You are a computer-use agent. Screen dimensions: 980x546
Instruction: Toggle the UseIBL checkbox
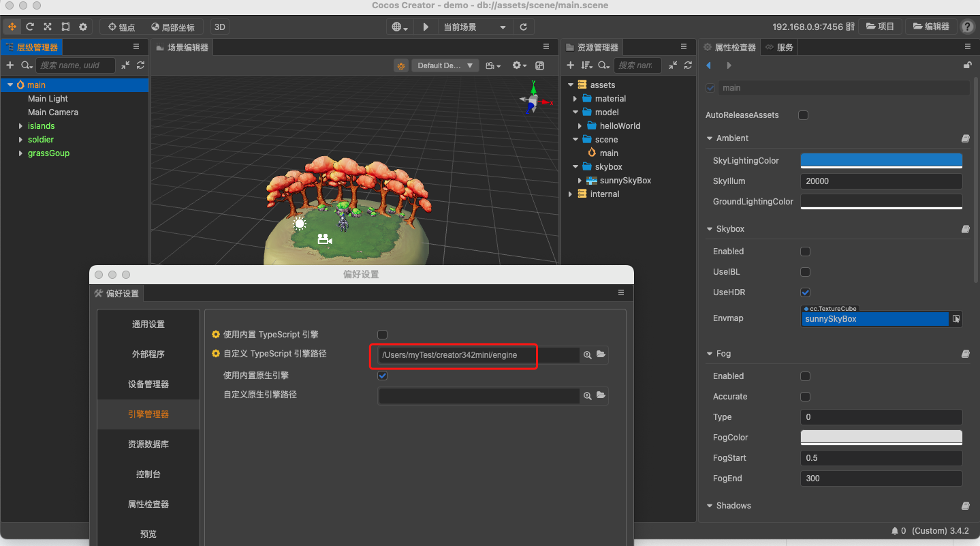(x=805, y=272)
